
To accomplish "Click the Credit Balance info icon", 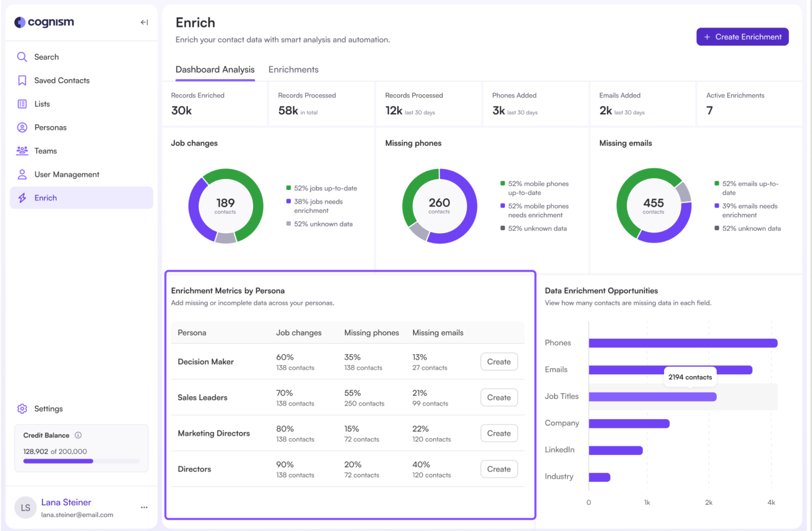I will [x=78, y=435].
